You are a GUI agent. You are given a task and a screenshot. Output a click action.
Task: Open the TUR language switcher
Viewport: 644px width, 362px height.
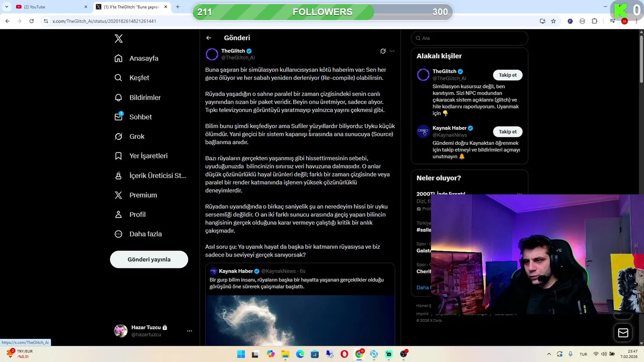coord(583,354)
